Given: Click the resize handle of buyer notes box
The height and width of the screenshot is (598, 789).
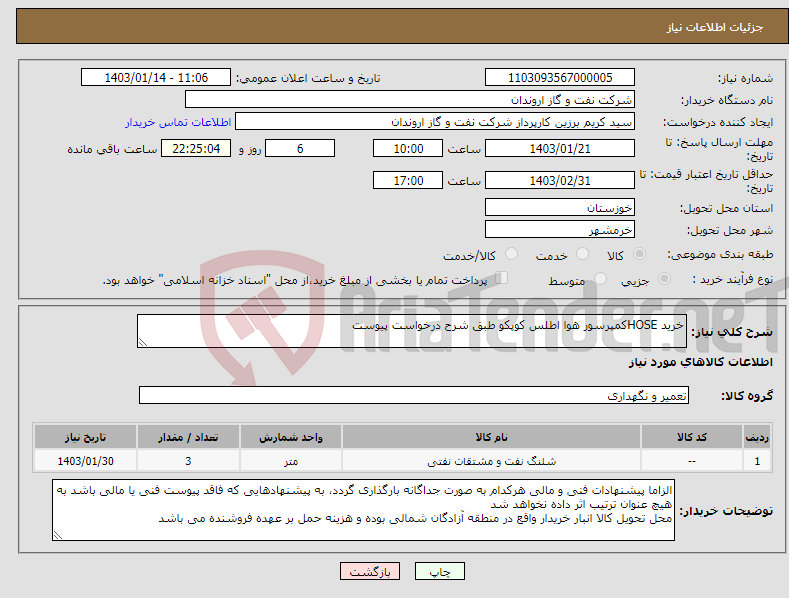Looking at the screenshot, I should click(x=57, y=536).
